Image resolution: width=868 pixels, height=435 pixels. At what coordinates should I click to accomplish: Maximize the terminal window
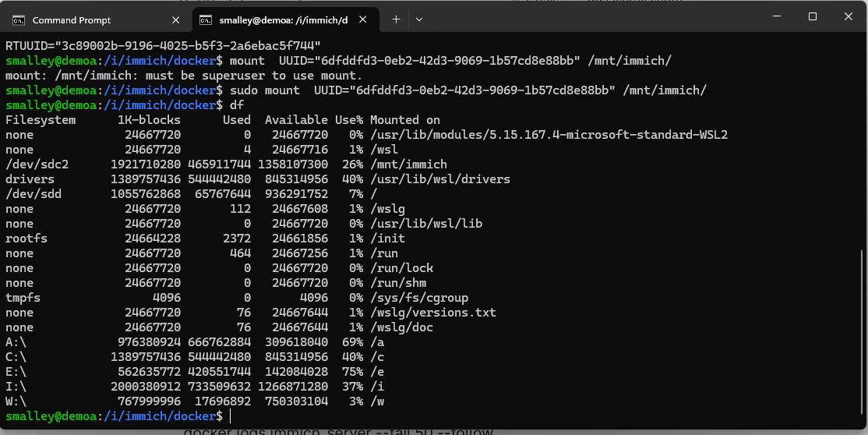click(812, 16)
